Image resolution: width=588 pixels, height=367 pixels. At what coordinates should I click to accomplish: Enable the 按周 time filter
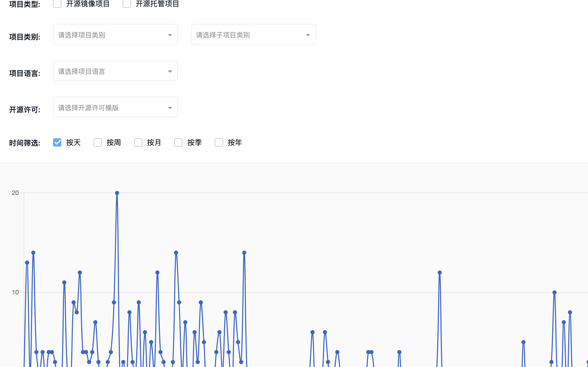tap(98, 142)
